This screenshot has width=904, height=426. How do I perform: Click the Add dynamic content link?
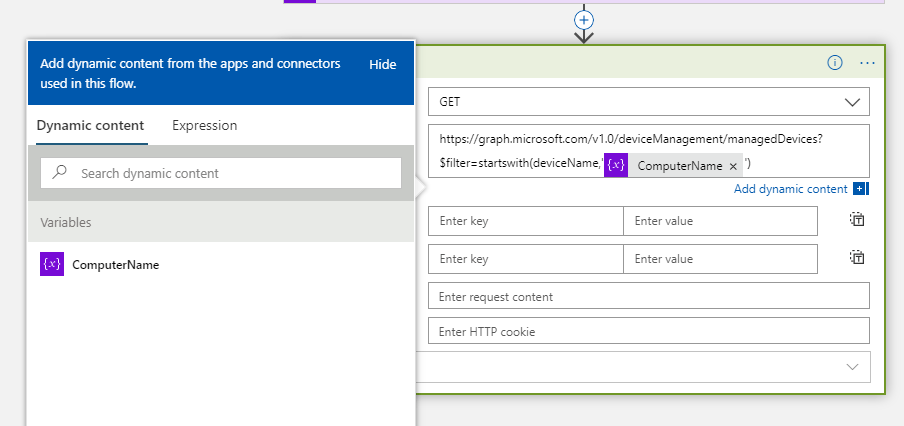(x=790, y=189)
